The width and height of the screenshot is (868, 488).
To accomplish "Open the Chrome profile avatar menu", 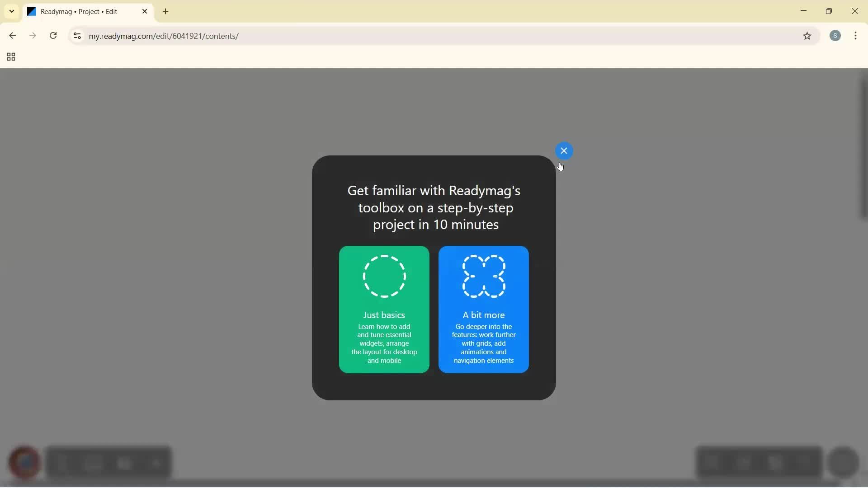I will tap(835, 36).
